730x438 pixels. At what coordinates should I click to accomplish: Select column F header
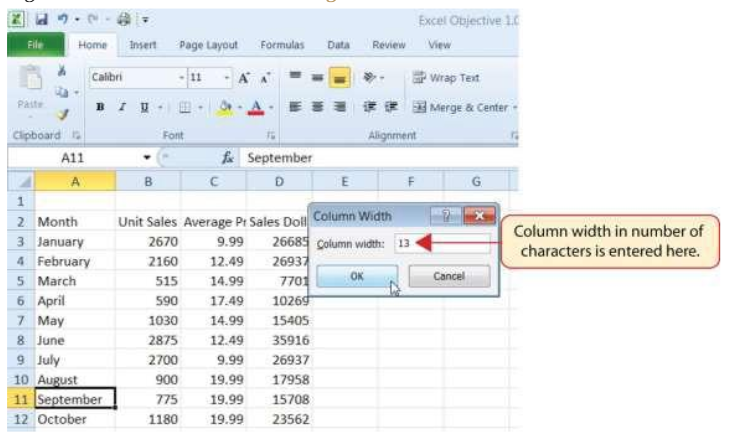411,181
